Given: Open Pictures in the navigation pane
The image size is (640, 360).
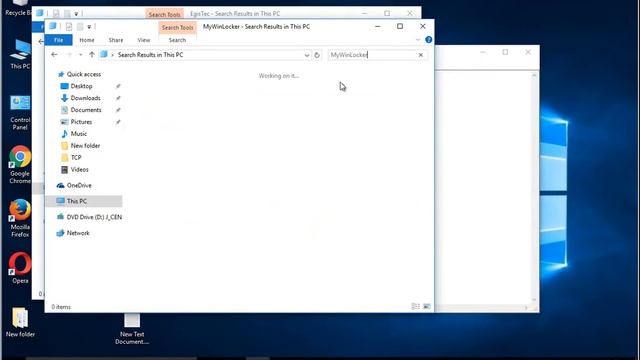Looking at the screenshot, I should tap(81, 122).
